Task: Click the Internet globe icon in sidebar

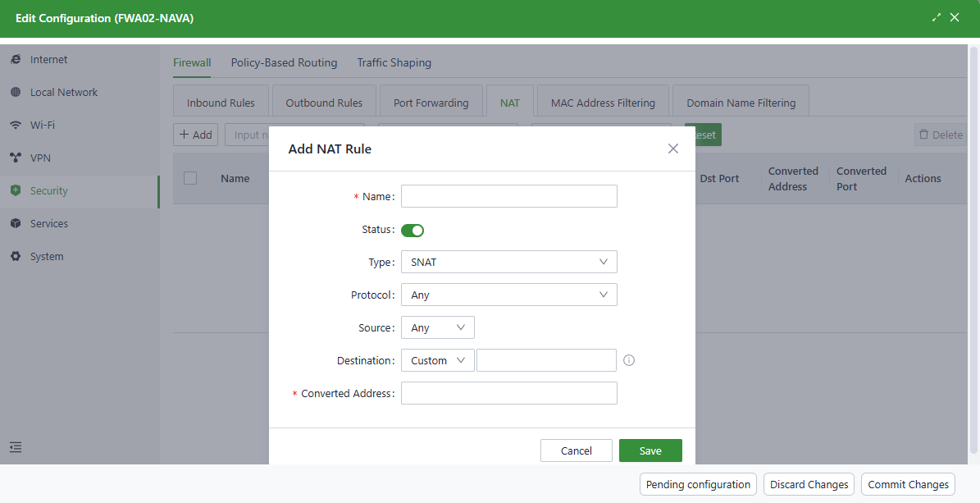Action: coord(16,60)
